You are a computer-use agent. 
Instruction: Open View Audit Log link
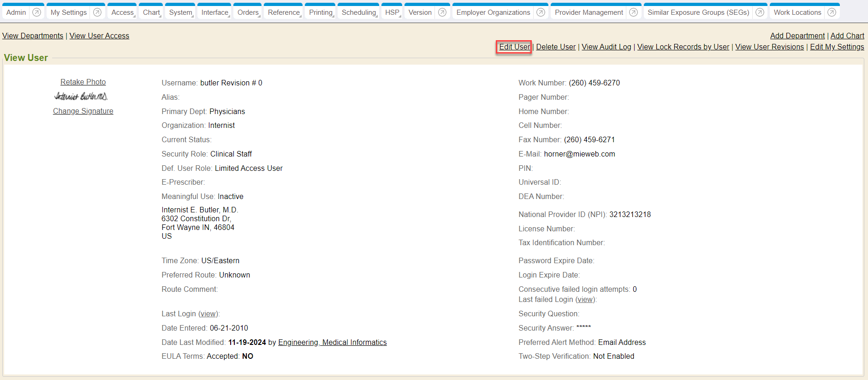[606, 47]
